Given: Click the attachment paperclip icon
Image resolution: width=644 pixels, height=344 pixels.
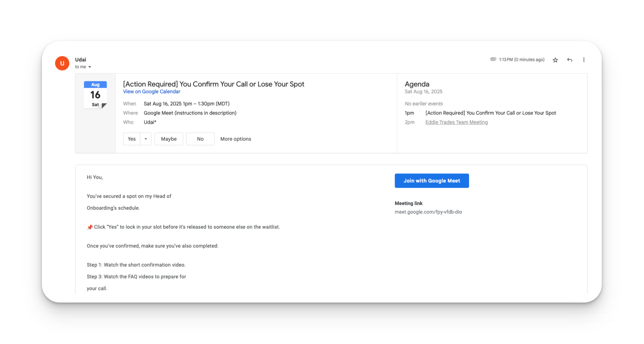Looking at the screenshot, I should (493, 59).
